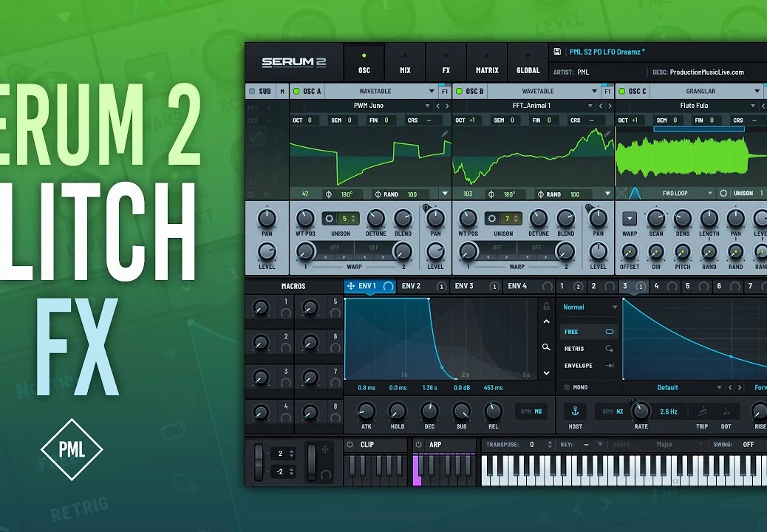Open the FFT_Animal 1 wavetable menu

(532, 106)
